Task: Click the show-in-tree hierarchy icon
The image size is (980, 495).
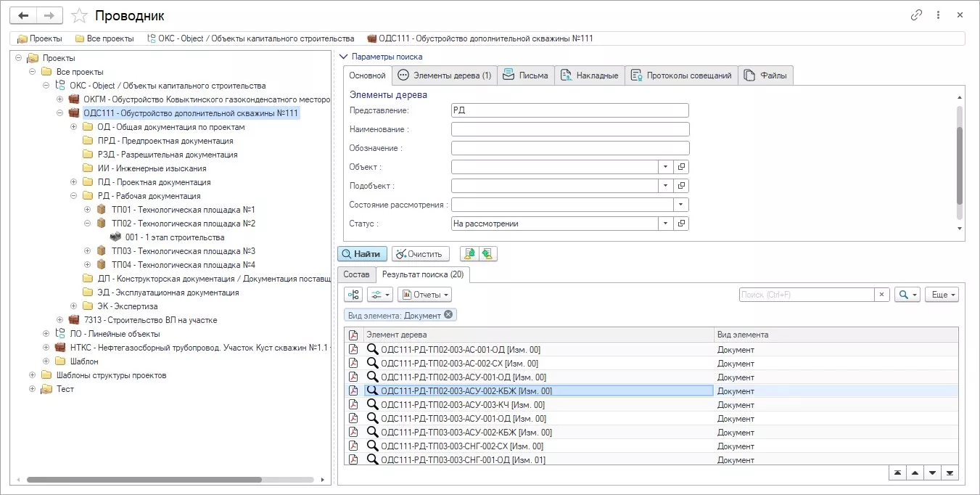Action: click(353, 295)
